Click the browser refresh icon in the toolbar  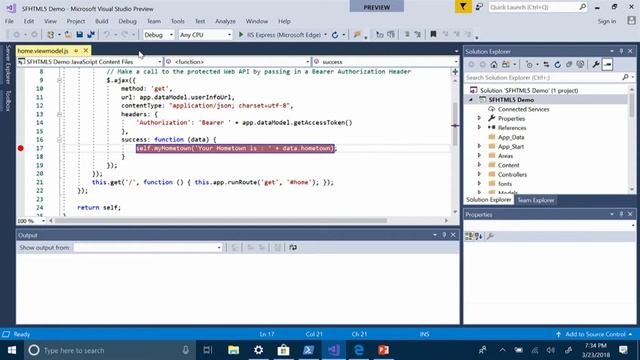[x=335, y=35]
